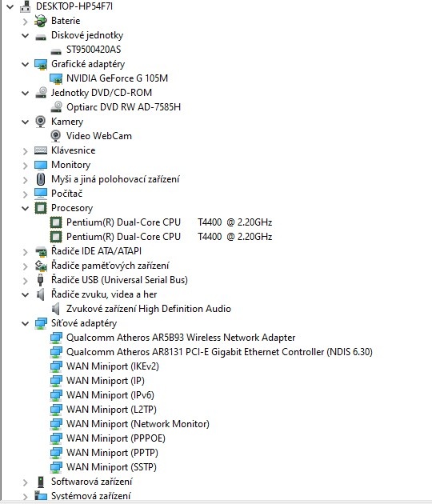
Task: Collapse the Procesory category
Action: coord(25,208)
